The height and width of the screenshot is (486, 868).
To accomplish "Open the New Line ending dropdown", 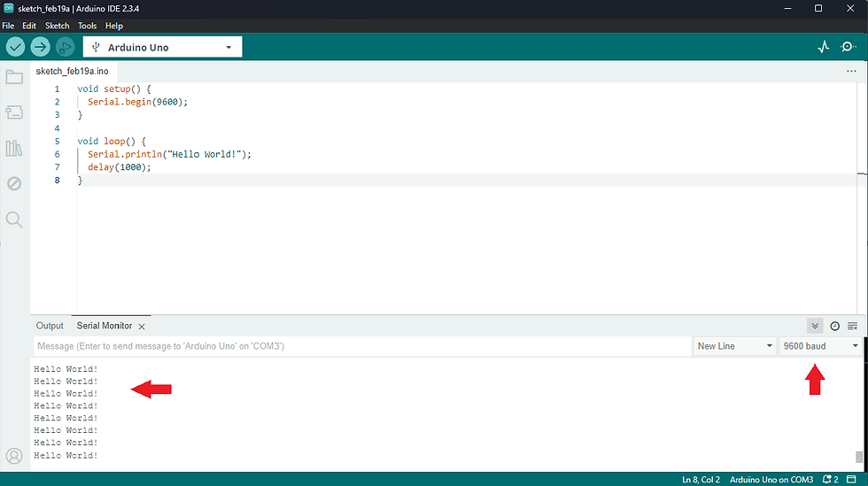I will [x=734, y=346].
